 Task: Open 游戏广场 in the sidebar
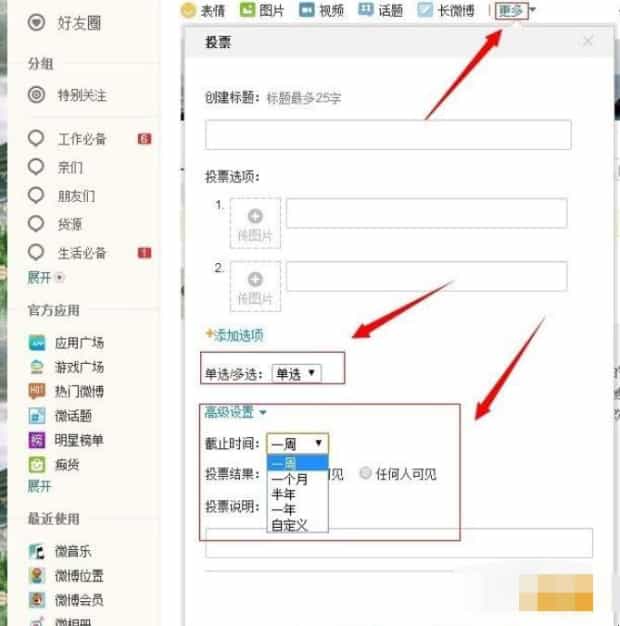(79, 367)
